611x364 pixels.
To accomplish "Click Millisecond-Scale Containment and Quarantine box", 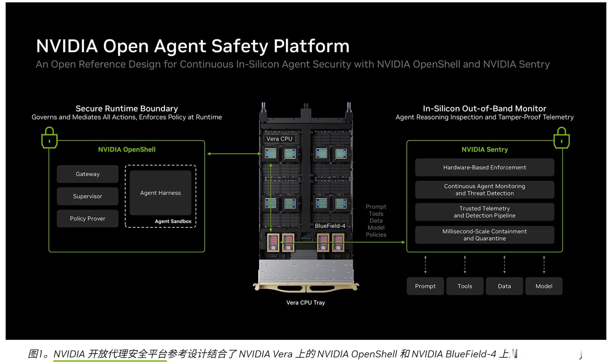I will point(484,235).
